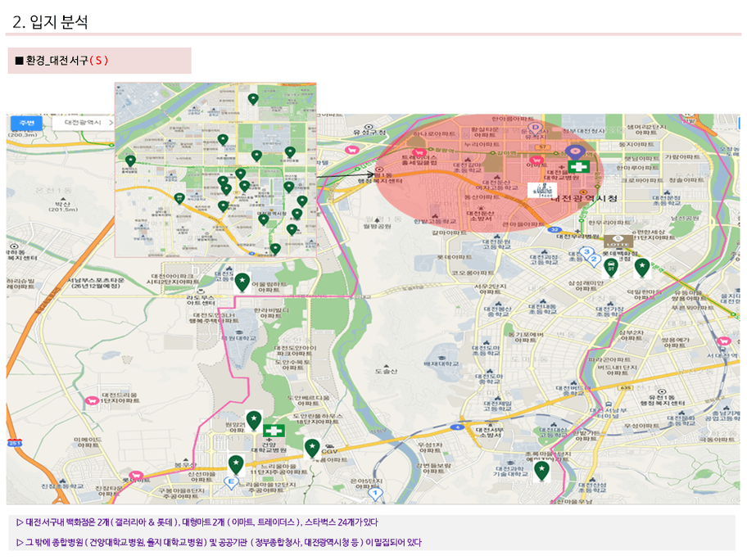Select the green hospital cross at 대전을지대학교병원
The width and height of the screenshot is (747, 560).
click(x=579, y=167)
